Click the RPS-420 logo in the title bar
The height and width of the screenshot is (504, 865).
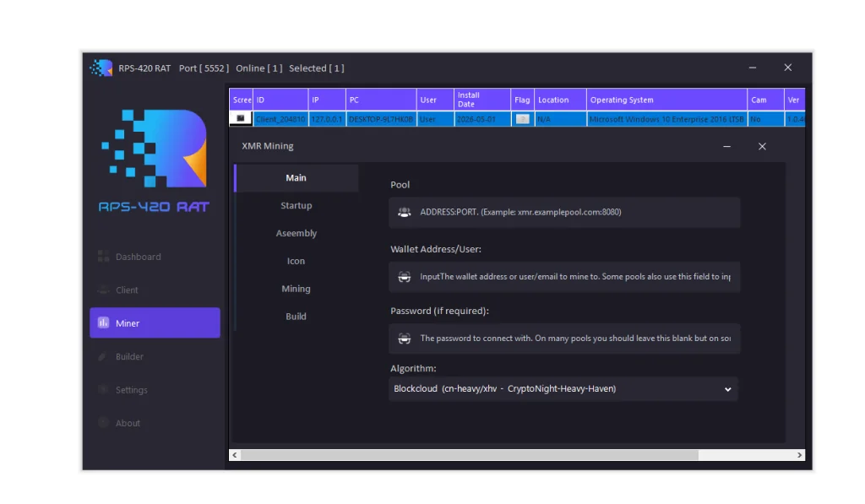pyautogui.click(x=101, y=68)
